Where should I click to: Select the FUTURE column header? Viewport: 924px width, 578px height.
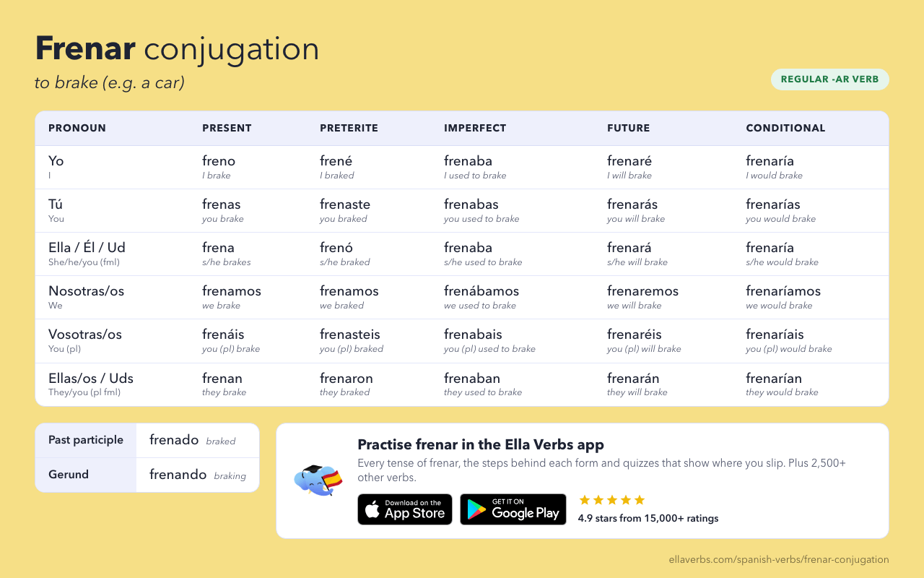tap(628, 128)
